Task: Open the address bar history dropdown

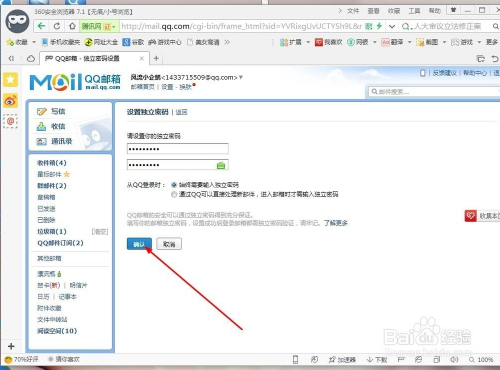Action: [x=392, y=26]
